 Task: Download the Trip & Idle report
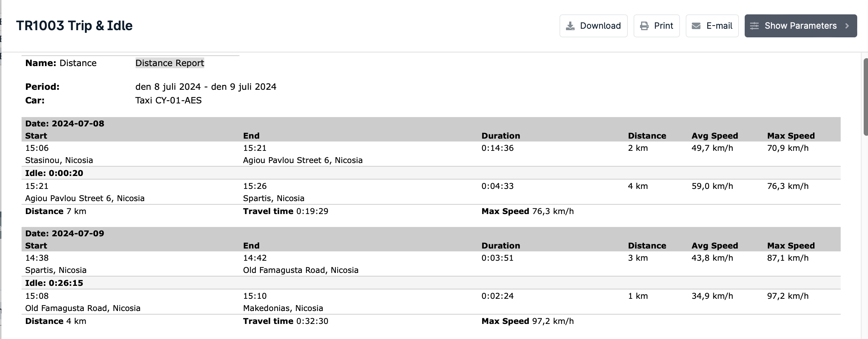pos(594,26)
